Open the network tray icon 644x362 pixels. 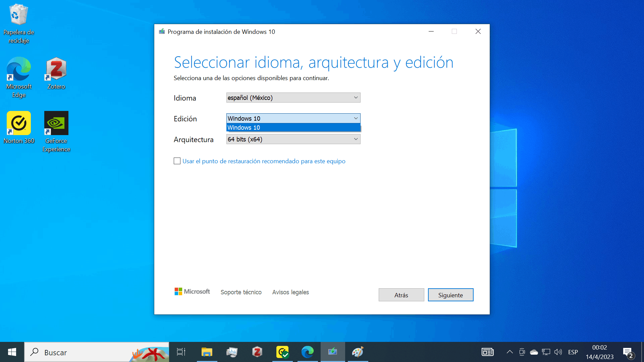[546, 352]
